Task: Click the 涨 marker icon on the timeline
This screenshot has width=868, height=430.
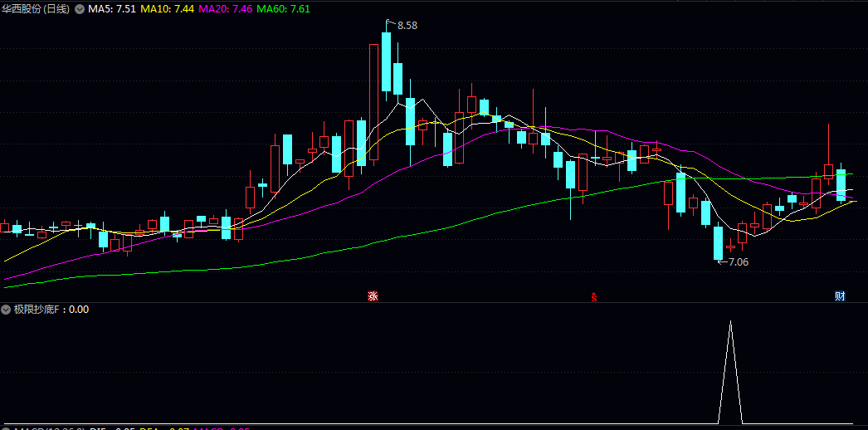Action: 373,296
